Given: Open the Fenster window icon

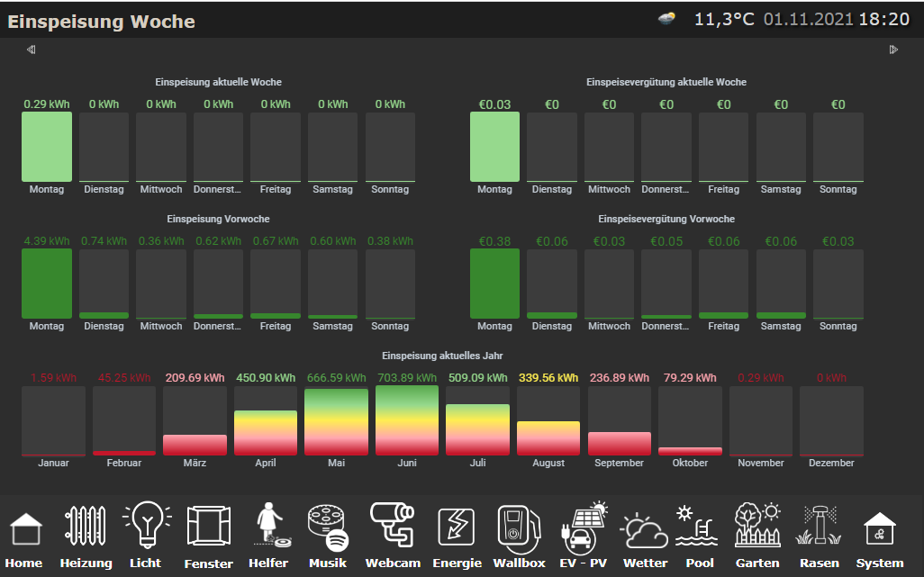Looking at the screenshot, I should point(209,526).
